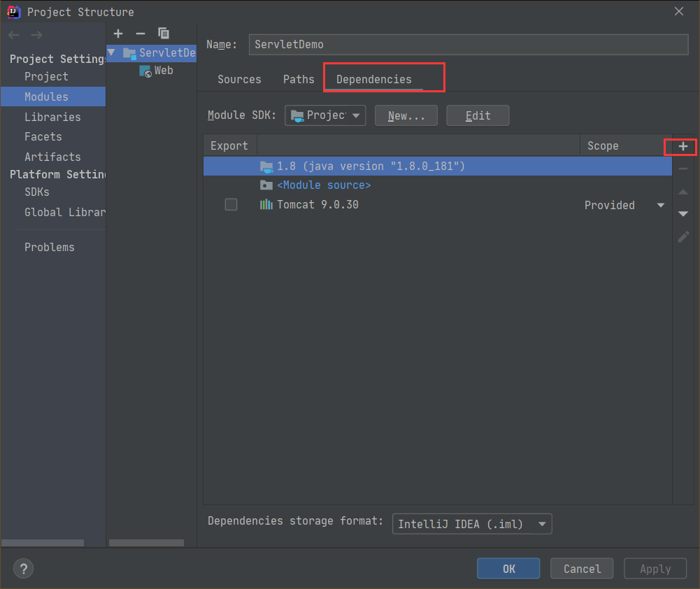700x589 pixels.
Task: Click the Export column header
Action: tap(229, 146)
